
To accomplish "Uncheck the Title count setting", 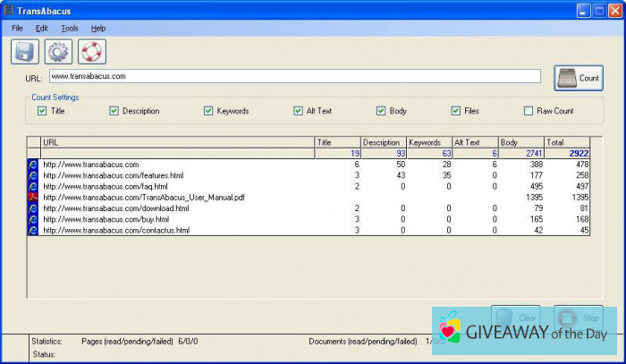I will pos(42,111).
